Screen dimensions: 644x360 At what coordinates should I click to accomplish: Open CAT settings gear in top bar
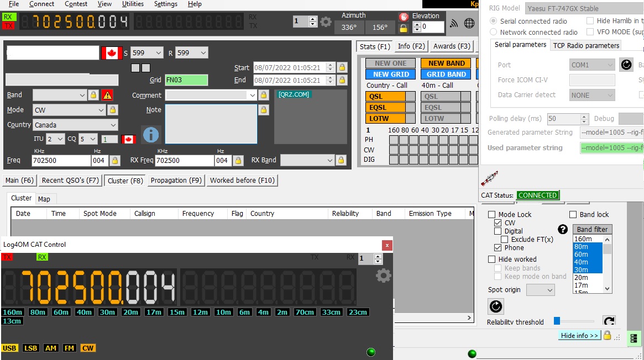(x=326, y=22)
